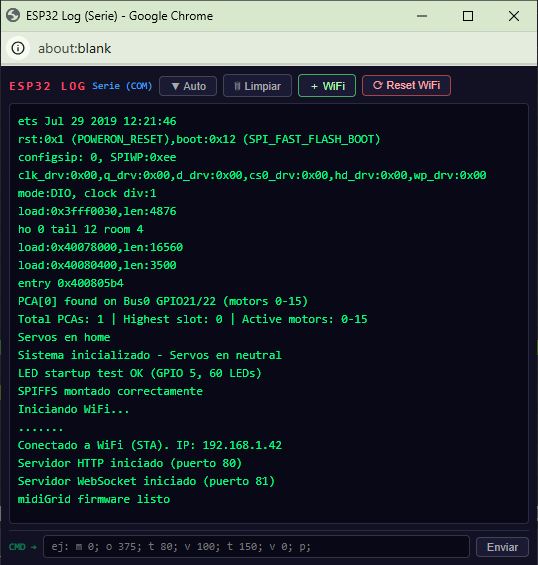This screenshot has width=538, height=565.
Task: Select the 'PCA[0] found on Bus0' line
Action: 163,301
